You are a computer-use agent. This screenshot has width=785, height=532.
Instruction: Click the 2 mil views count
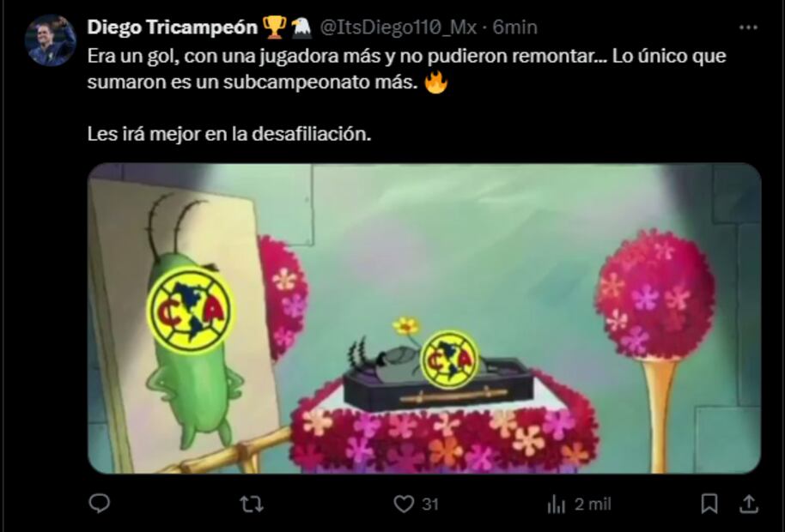click(x=593, y=504)
